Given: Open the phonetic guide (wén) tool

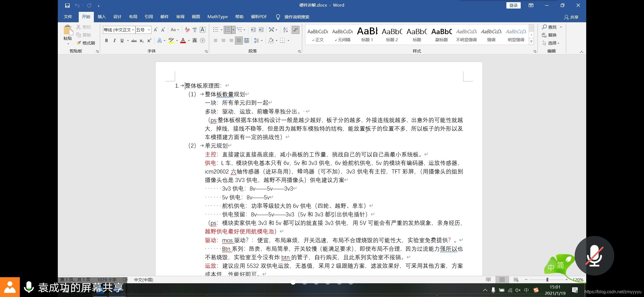Looking at the screenshot, I should (x=195, y=30).
